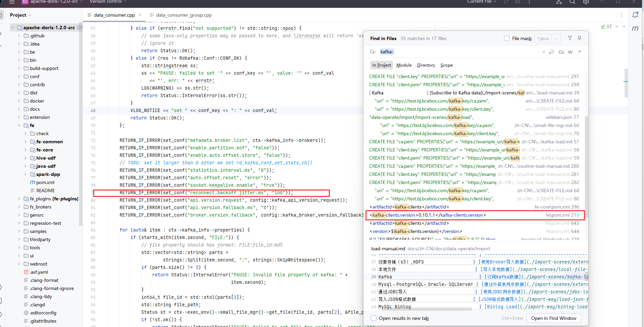Open the notifications bell icon
This screenshot has height=327, width=644.
pos(635,15)
